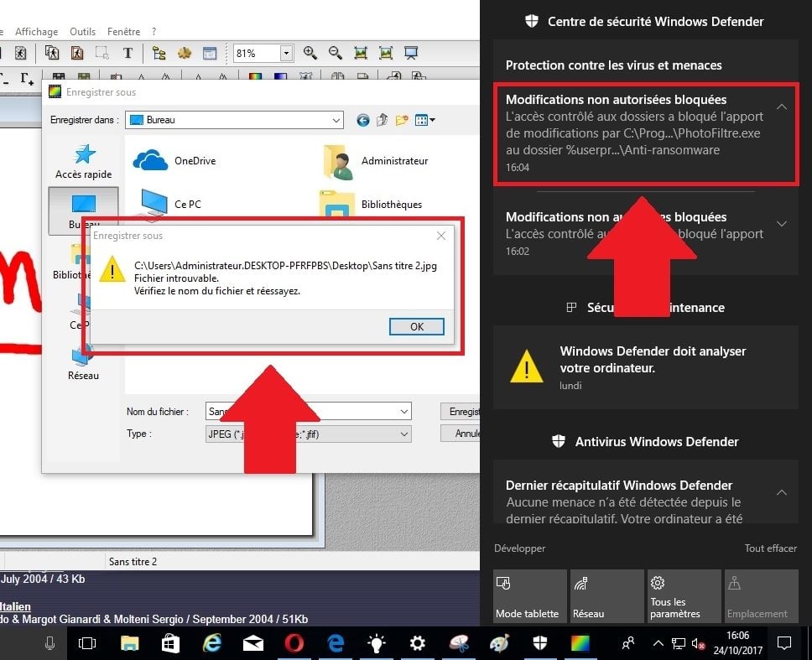Image resolution: width=812 pixels, height=660 pixels.
Task: Open the People icon in system tray
Action: pyautogui.click(x=628, y=643)
